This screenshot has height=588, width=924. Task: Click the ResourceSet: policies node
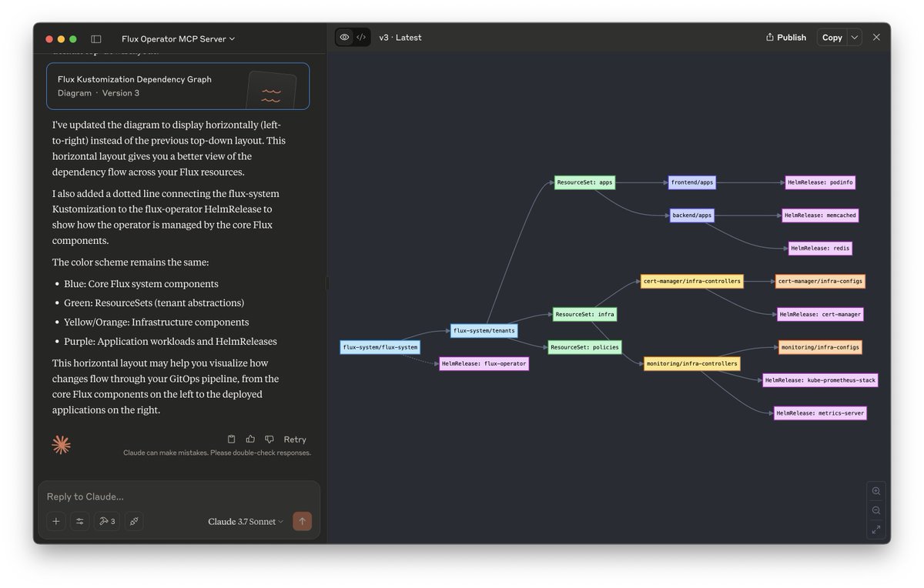pyautogui.click(x=584, y=347)
